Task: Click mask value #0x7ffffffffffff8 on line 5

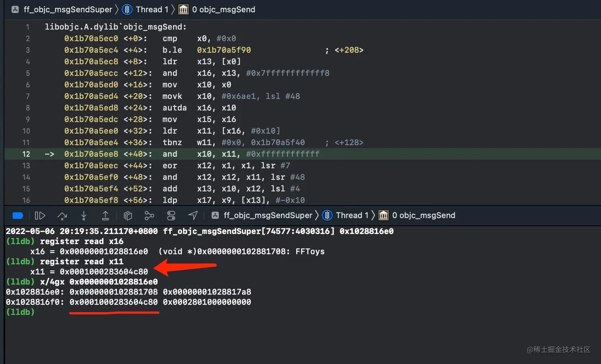Action: (x=288, y=73)
